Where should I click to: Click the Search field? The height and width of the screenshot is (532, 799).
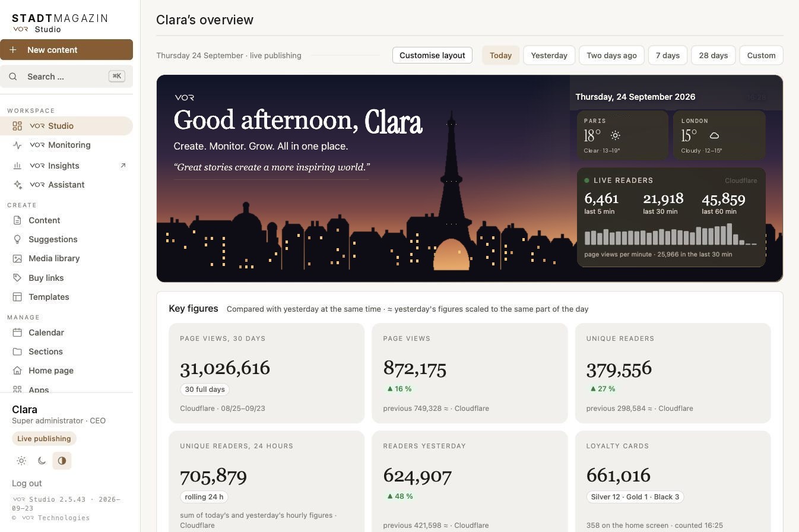(x=66, y=77)
